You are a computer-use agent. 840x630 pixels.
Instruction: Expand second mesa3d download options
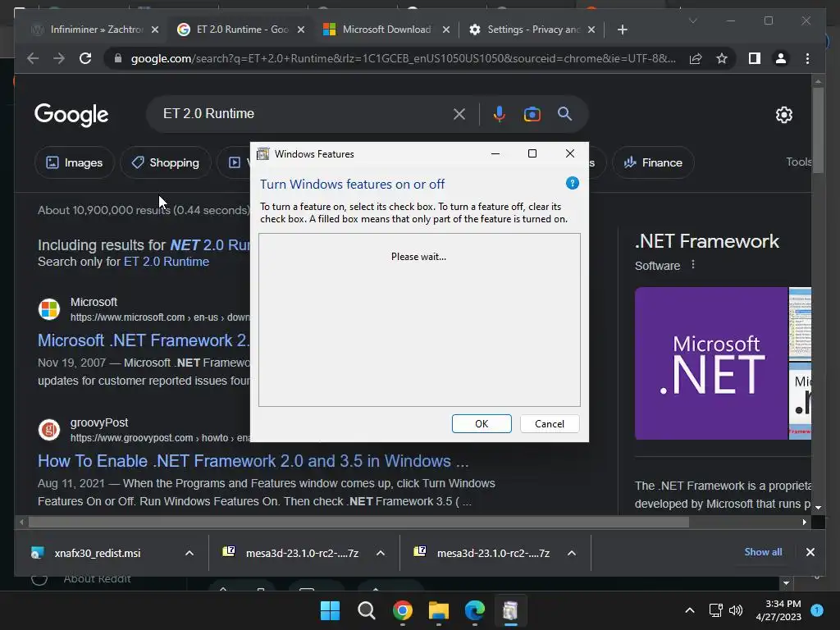click(572, 553)
